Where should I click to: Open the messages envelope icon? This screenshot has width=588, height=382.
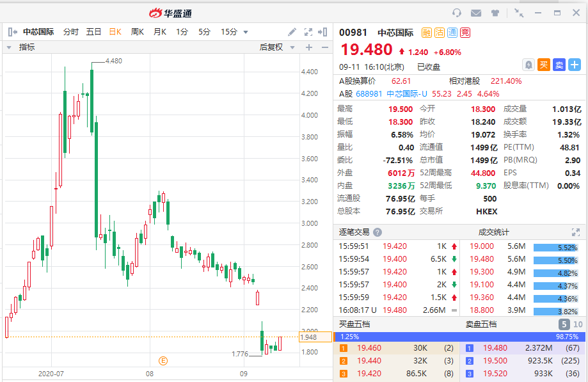[476, 13]
